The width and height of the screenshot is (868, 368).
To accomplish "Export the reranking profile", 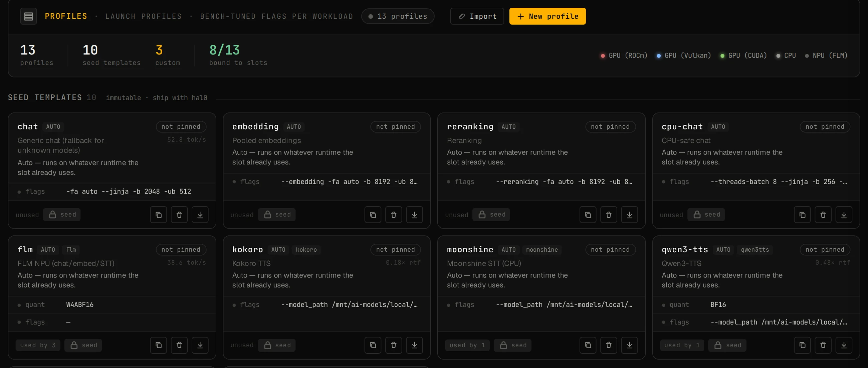I will [629, 215].
